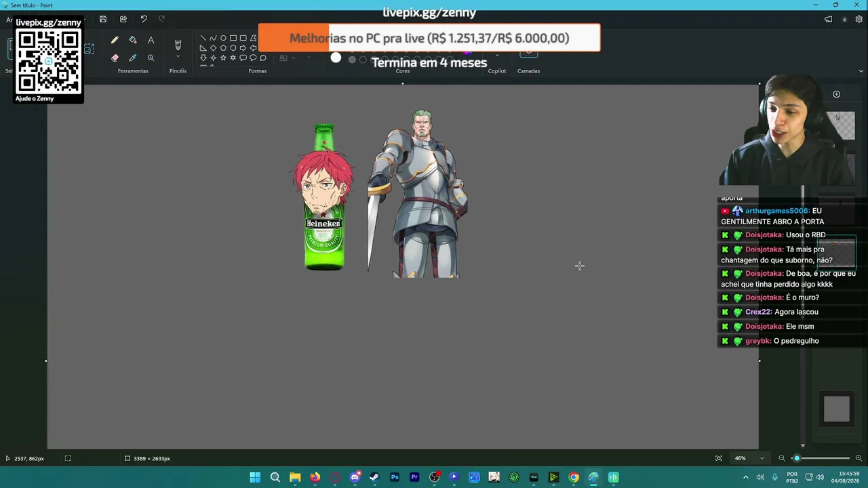The height and width of the screenshot is (488, 868).
Task: Open File Explorer from the taskbar
Action: tap(295, 477)
